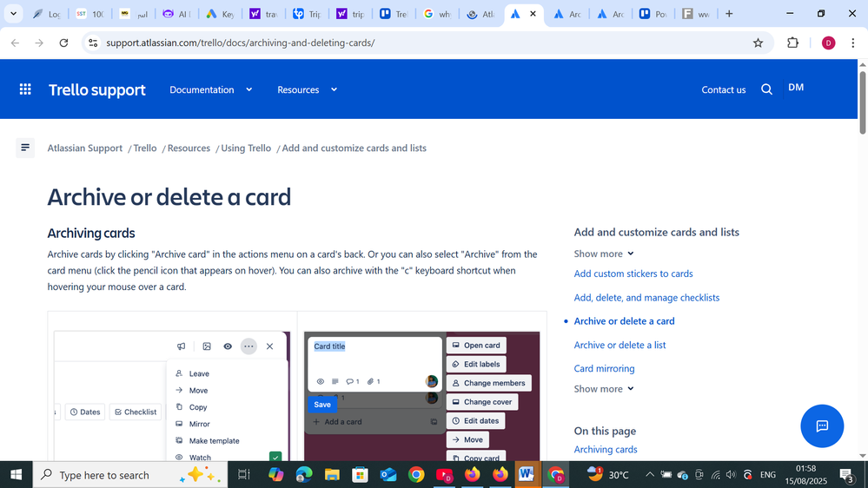This screenshot has height=488, width=868.
Task: Go back with the browser back arrow
Action: (15, 43)
